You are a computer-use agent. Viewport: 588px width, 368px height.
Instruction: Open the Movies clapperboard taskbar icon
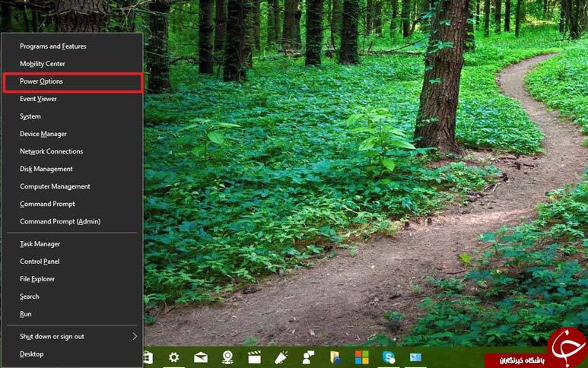(x=254, y=357)
